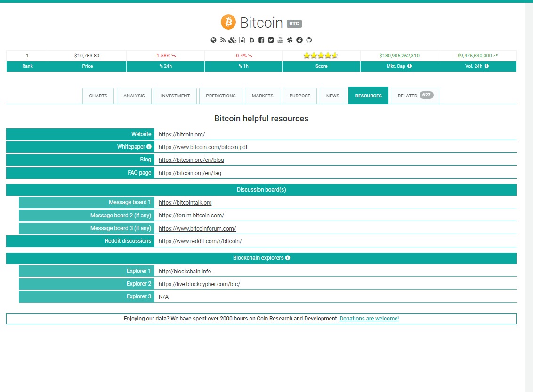533x392 pixels.
Task: Open the Reddit icon
Action: click(x=299, y=40)
